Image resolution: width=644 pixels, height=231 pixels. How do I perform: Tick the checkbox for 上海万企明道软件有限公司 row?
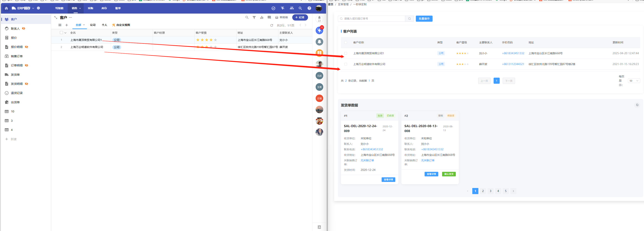coord(345,64)
